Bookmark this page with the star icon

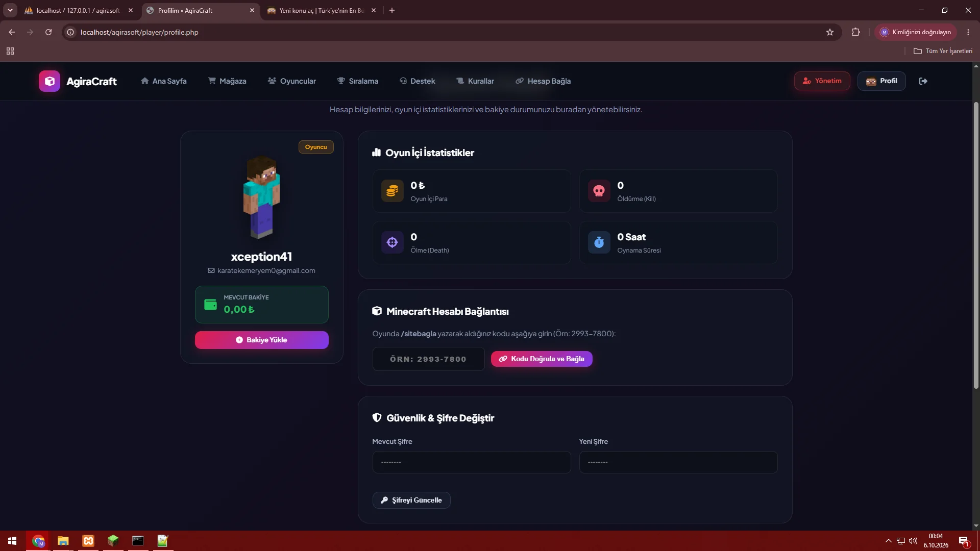coord(830,32)
